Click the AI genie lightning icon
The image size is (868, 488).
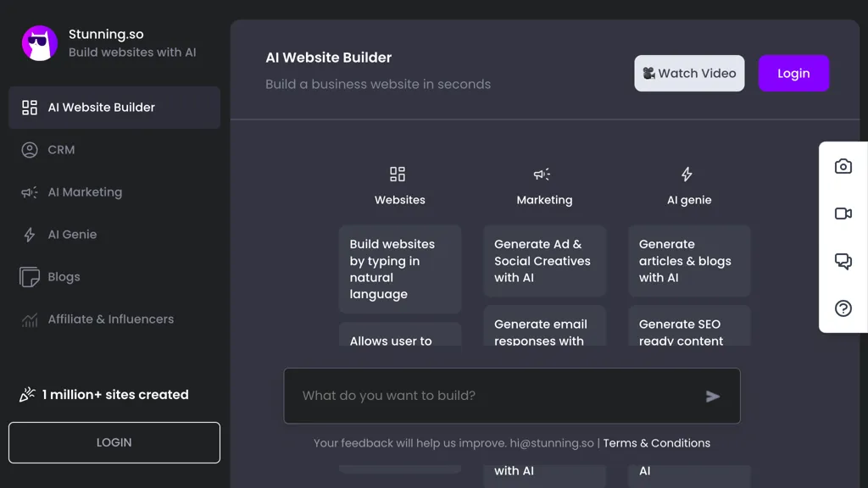pos(687,175)
